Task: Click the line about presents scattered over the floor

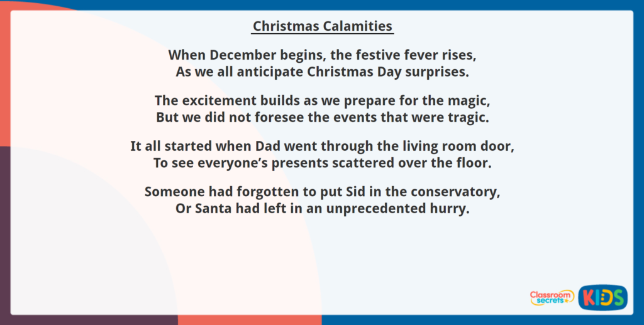Action: point(322,162)
